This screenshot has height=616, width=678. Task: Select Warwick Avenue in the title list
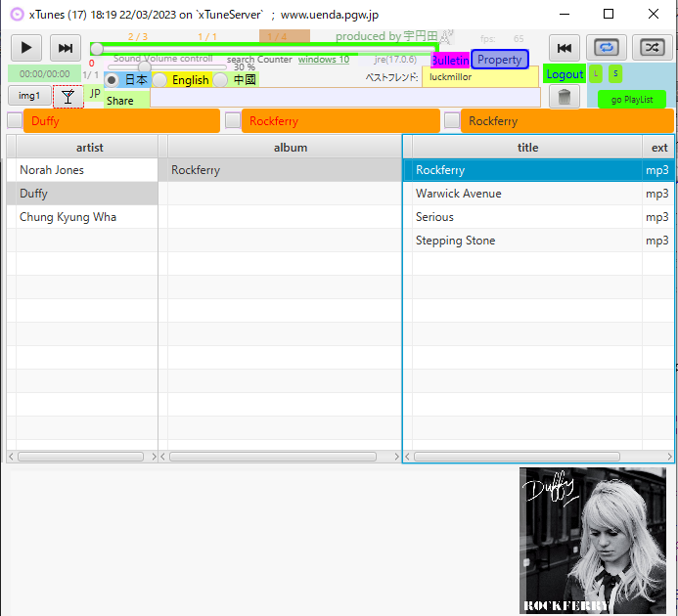tap(458, 194)
